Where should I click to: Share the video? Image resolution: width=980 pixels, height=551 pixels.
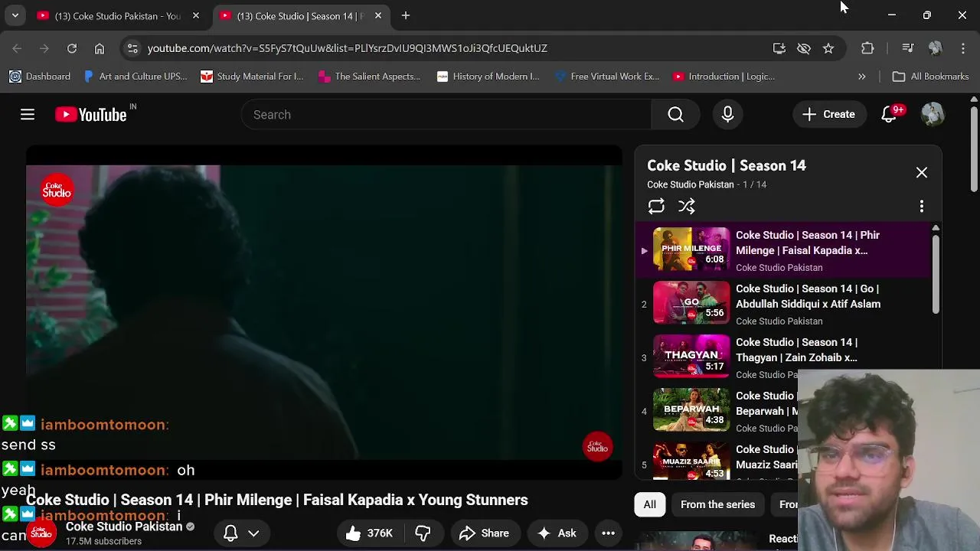pyautogui.click(x=484, y=533)
